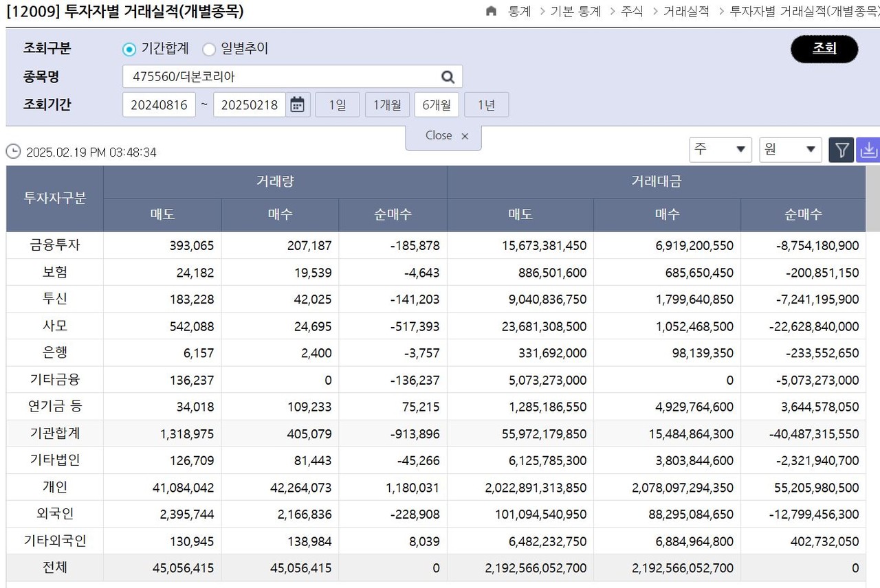Click the page title 투자자별 거래실적(개별종목)
The width and height of the screenshot is (880, 588).
[155, 11]
